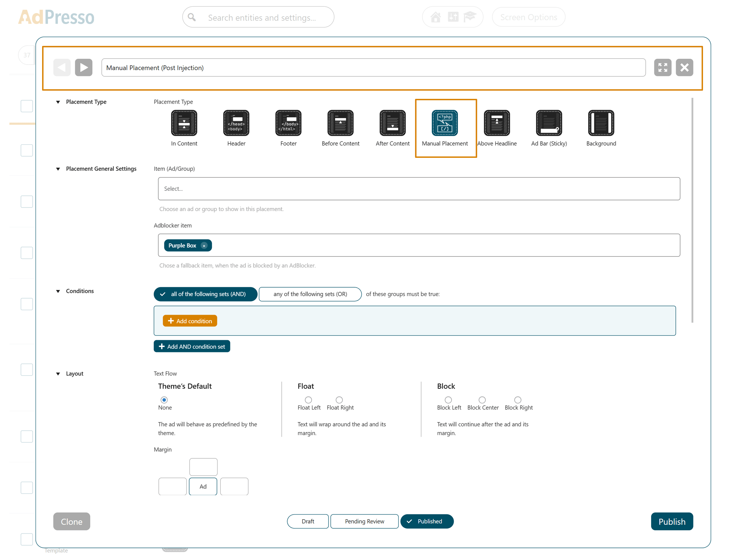Collapse the Placement General Settings section
This screenshot has width=741, height=560.
click(x=58, y=169)
